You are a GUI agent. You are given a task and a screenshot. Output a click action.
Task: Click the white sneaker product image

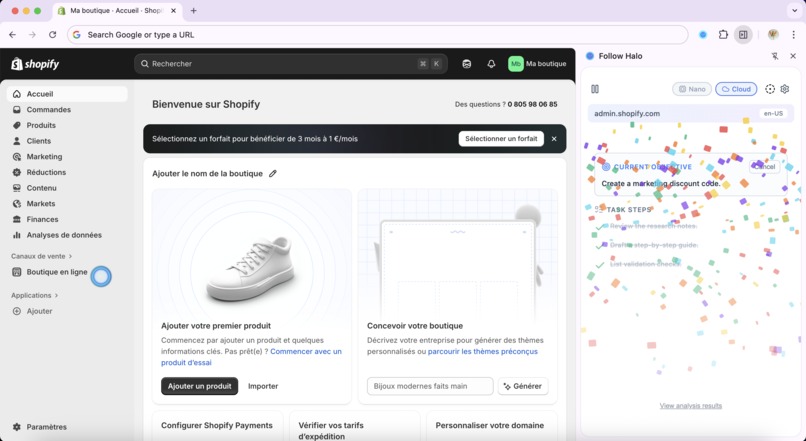pos(251,268)
